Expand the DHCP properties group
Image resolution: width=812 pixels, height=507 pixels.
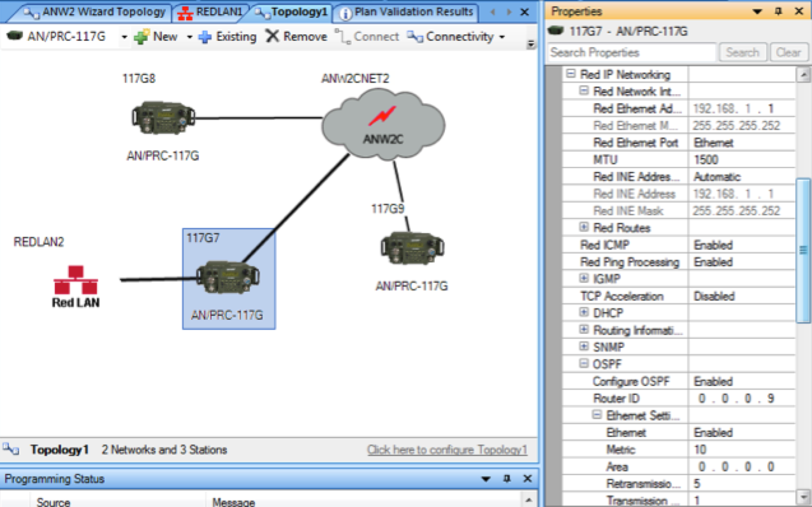[x=584, y=313]
